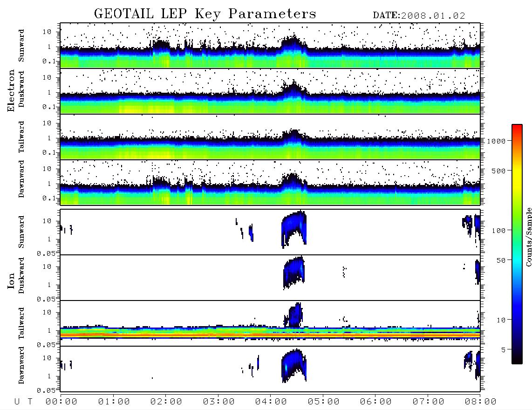Click the colorbar tick value 5
The height and width of the screenshot is (410, 532).
503,350
